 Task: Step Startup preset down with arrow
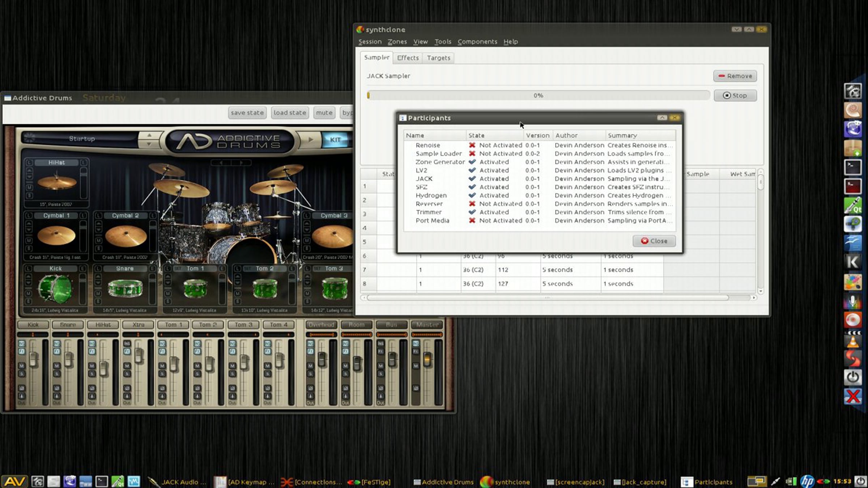(149, 144)
